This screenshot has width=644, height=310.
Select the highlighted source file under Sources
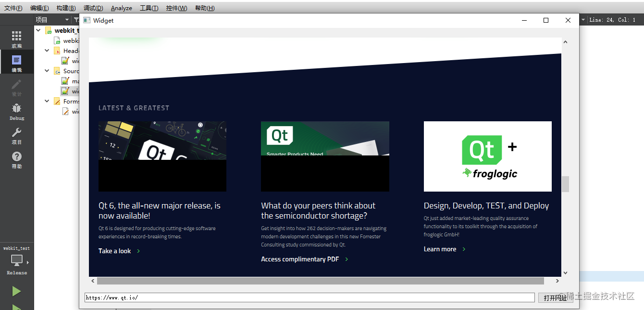pyautogui.click(x=65, y=91)
